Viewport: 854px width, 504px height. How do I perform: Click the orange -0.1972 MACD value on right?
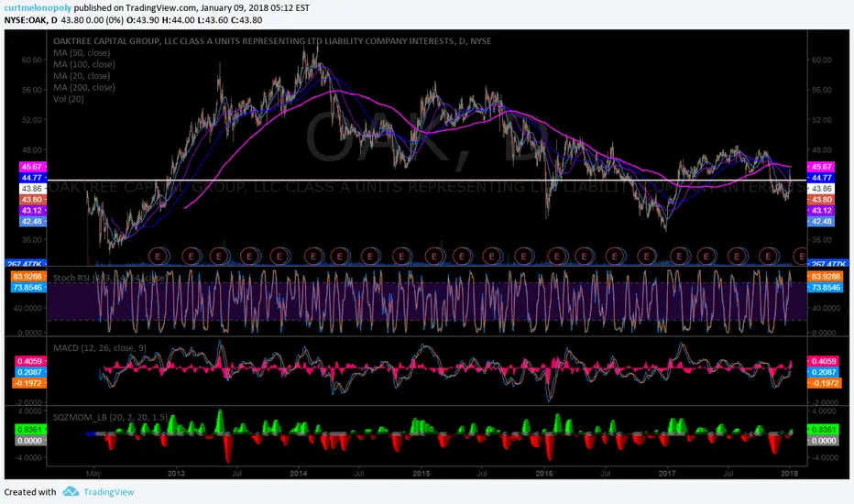[x=824, y=383]
